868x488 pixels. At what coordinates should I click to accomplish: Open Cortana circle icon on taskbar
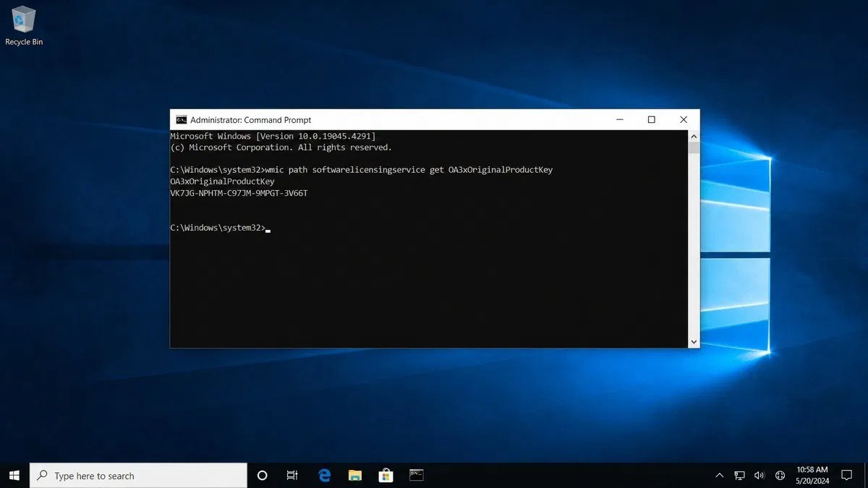pyautogui.click(x=263, y=475)
